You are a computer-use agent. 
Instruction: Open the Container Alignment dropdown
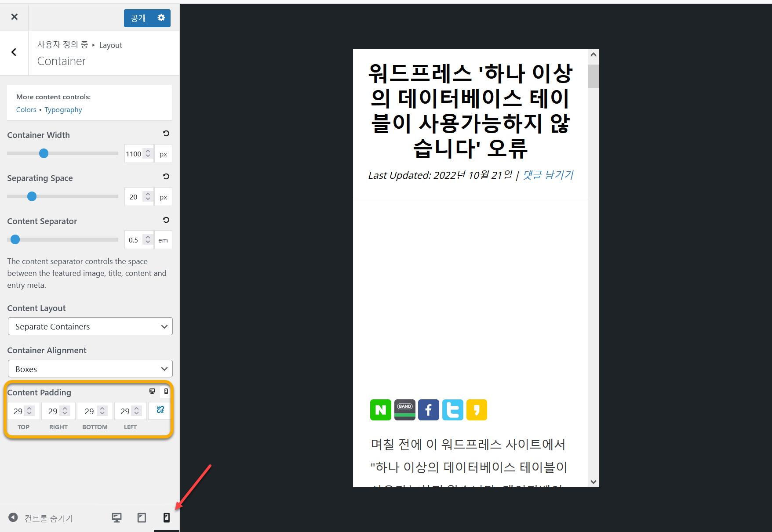(90, 369)
